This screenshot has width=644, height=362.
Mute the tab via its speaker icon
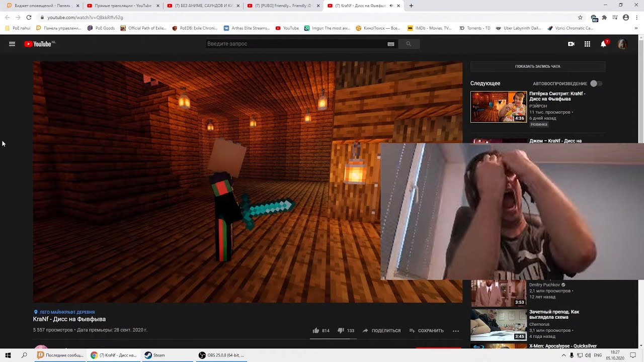point(391,6)
